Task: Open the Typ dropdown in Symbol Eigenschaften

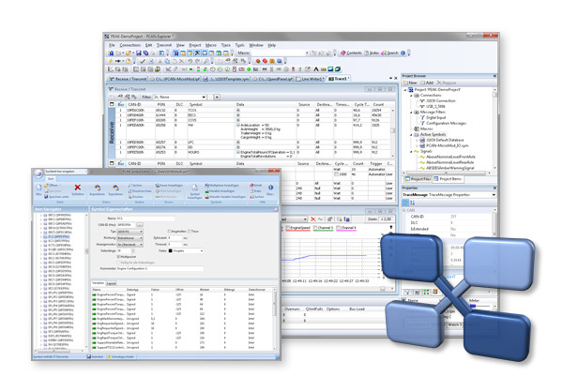Action: (130, 232)
